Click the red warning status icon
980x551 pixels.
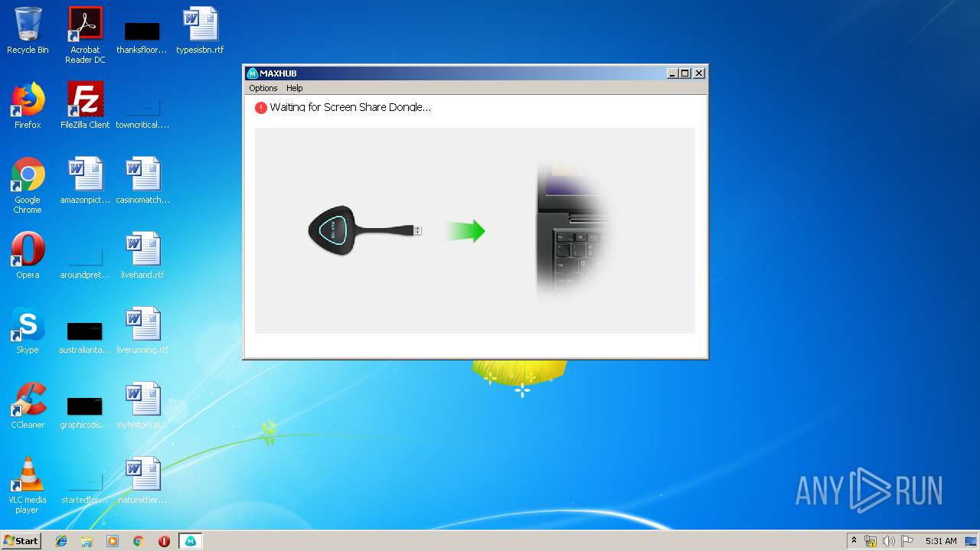coord(260,108)
